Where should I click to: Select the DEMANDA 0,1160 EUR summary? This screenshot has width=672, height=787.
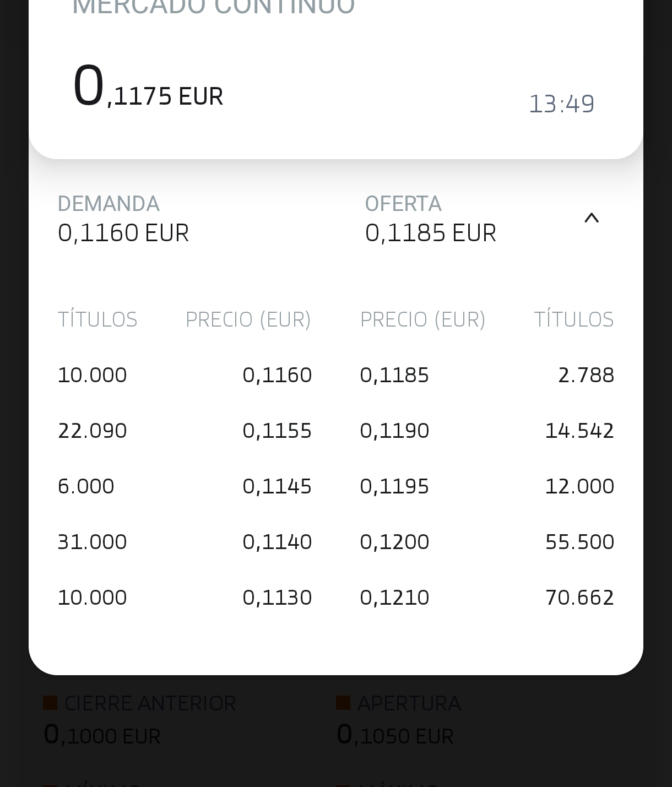[123, 219]
